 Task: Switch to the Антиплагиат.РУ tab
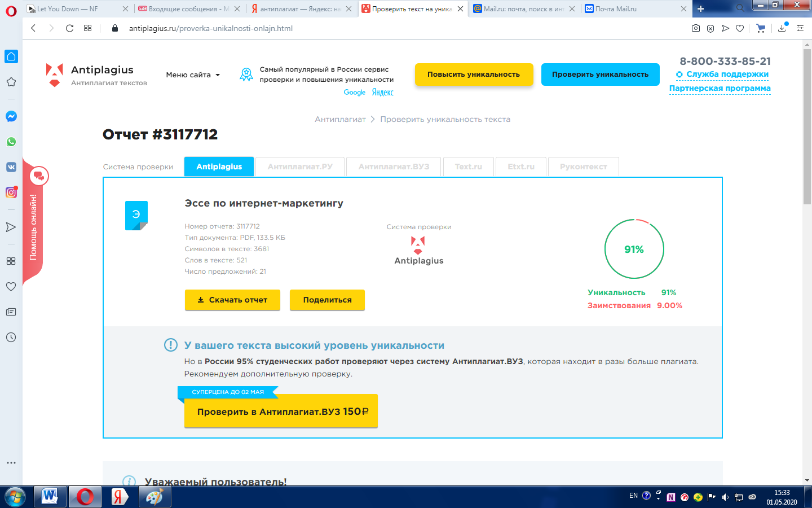pos(300,167)
